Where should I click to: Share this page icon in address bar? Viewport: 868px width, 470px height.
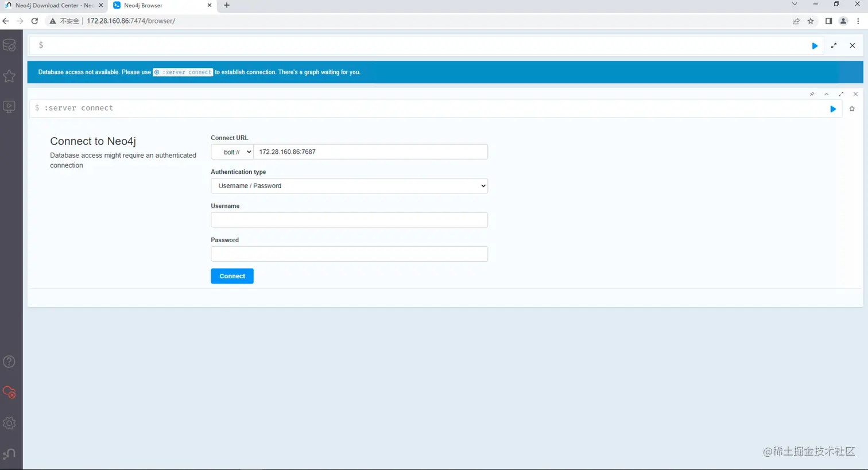[x=796, y=21]
